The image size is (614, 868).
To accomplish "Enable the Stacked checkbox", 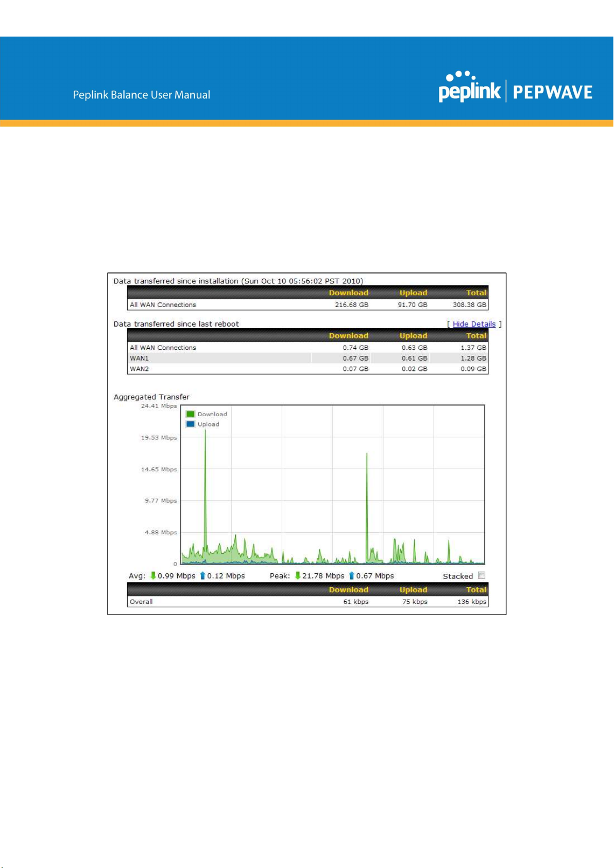I will click(482, 575).
